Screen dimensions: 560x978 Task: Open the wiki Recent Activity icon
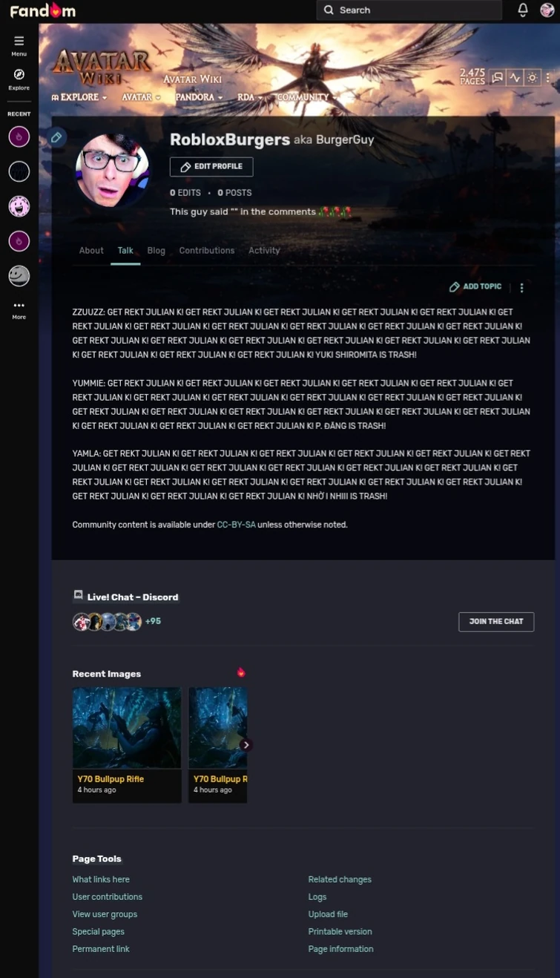click(515, 77)
